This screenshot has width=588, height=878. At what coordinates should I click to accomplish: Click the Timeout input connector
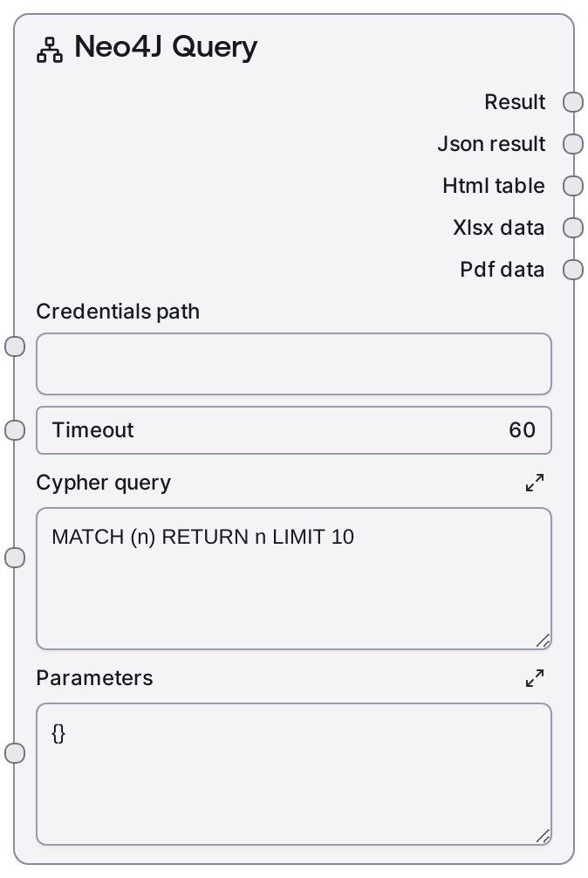[16, 430]
